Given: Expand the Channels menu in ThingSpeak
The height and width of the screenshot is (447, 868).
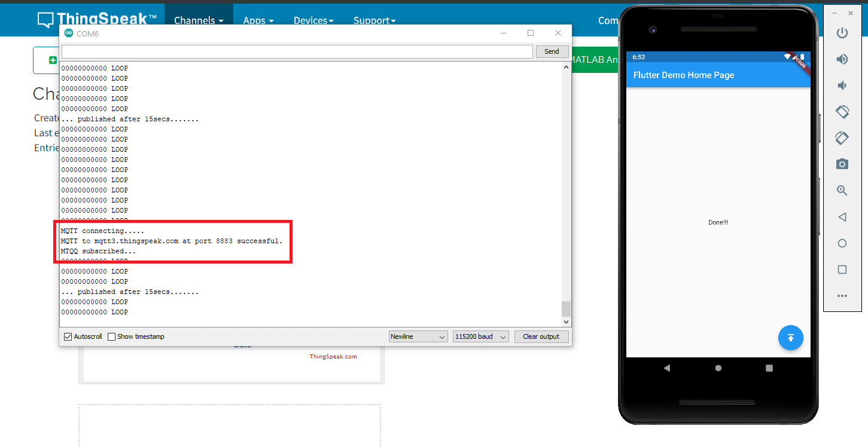Looking at the screenshot, I should click(199, 20).
